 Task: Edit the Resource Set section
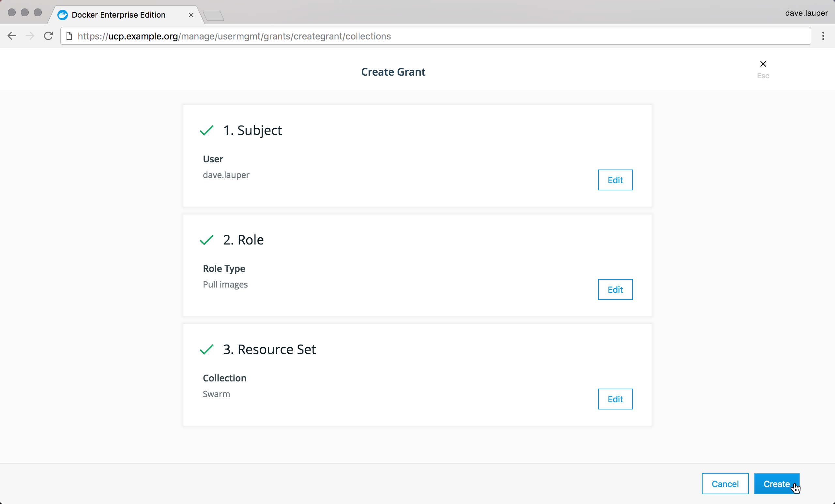(x=615, y=399)
